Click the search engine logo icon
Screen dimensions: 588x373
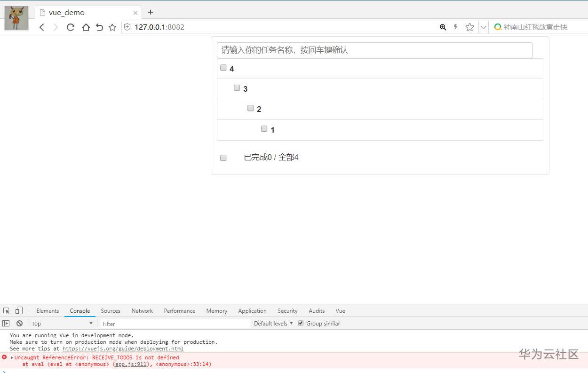(498, 27)
